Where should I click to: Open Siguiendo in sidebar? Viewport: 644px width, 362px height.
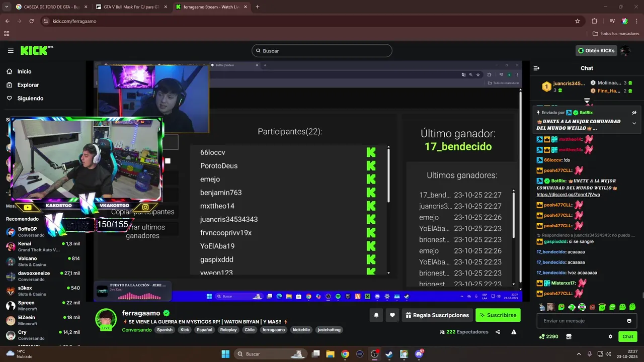pyautogui.click(x=30, y=99)
